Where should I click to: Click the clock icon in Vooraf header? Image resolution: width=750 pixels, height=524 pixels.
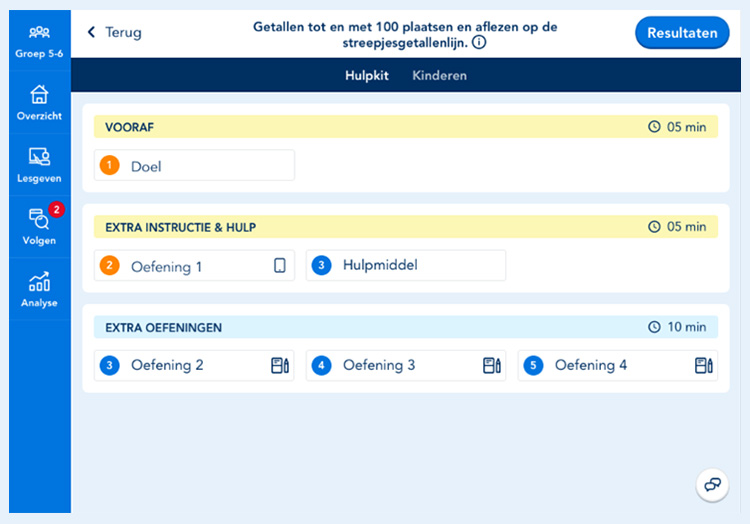tap(654, 127)
